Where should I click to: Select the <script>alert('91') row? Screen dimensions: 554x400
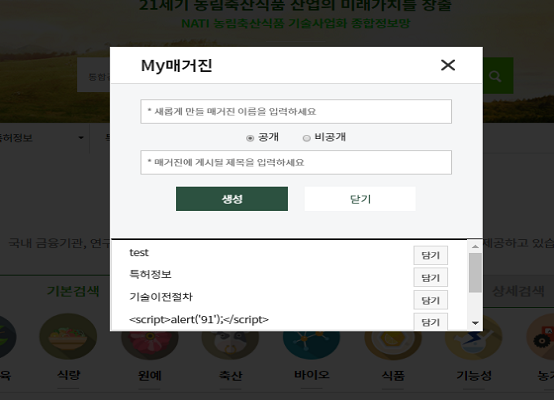point(199,319)
